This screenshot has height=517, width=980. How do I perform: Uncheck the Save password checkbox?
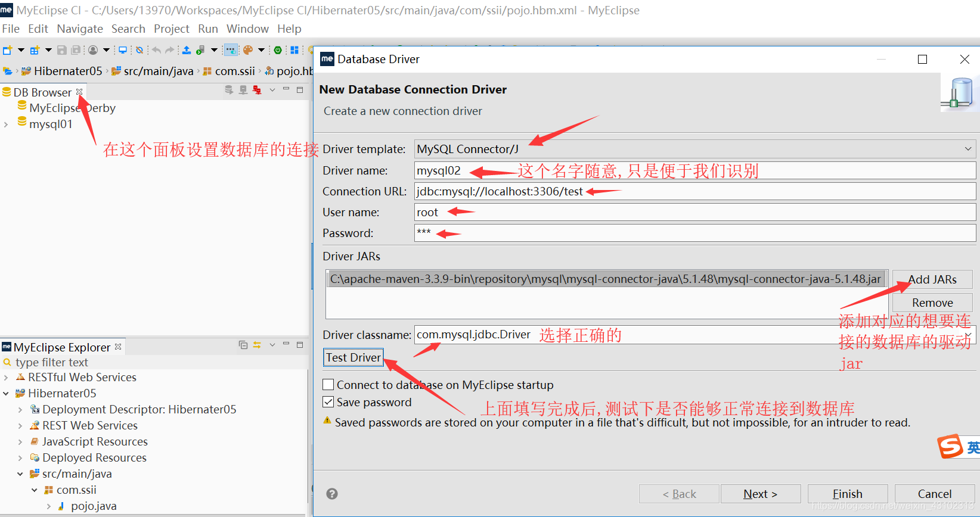point(328,402)
